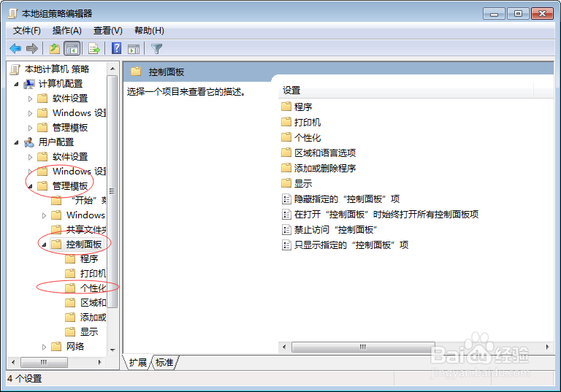Viewport: 561px width, 392px height.
Task: Click tree pane scroll down arrow
Action: pyautogui.click(x=112, y=350)
